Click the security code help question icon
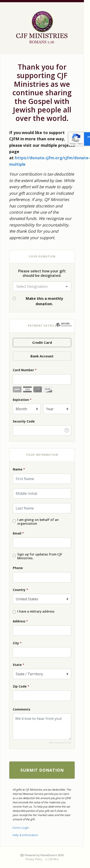The width and height of the screenshot is (90, 868). click(x=67, y=430)
